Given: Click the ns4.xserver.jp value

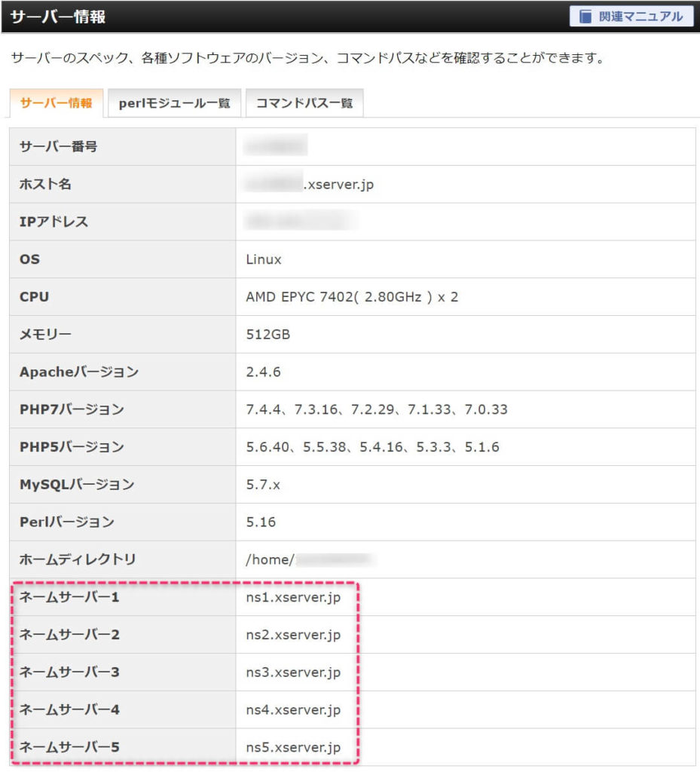Looking at the screenshot, I should click(293, 709).
